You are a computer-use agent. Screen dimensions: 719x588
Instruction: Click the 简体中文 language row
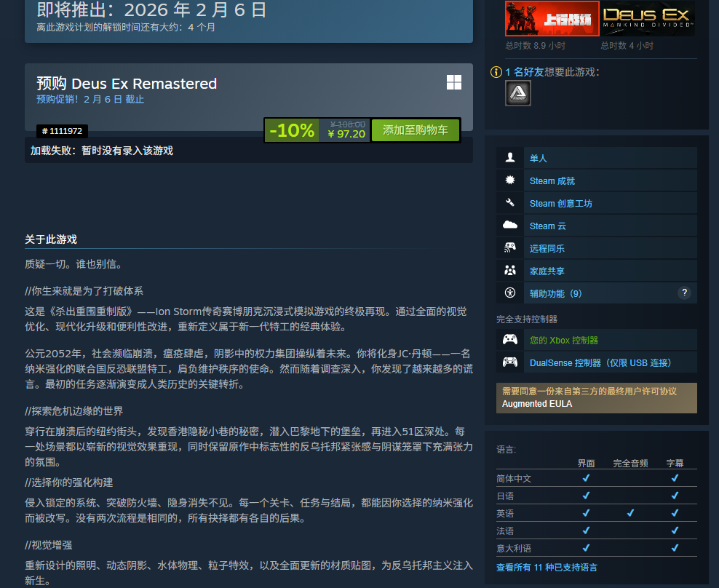597,478
